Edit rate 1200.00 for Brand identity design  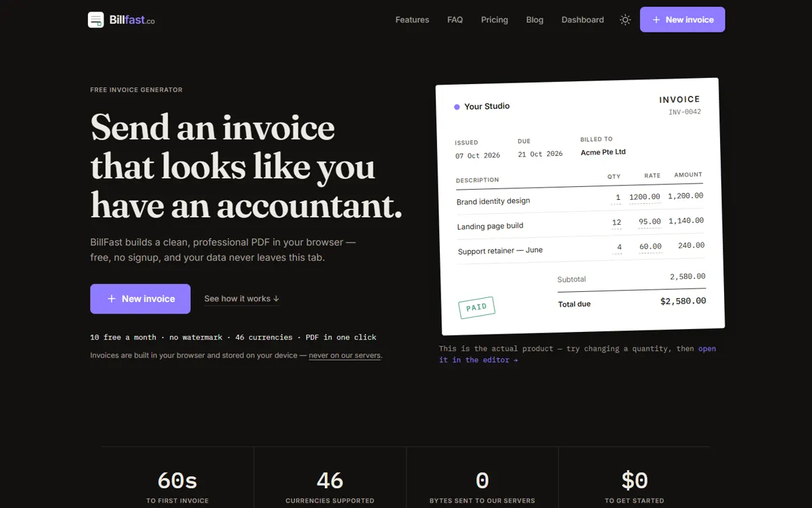(644, 197)
